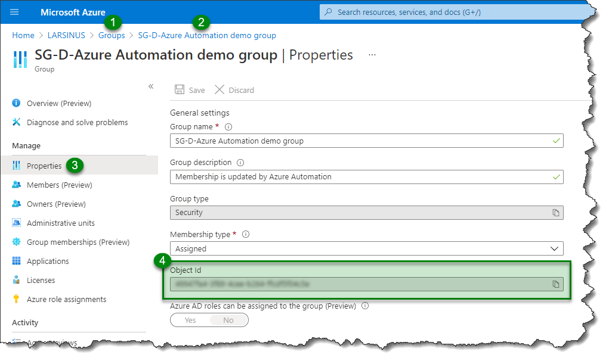This screenshot has height=364, width=609.
Task: Open Diagnose and solve problems
Action: tap(78, 122)
